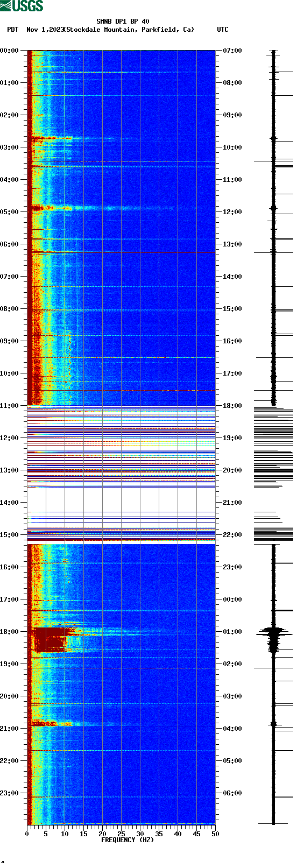Click frequency axis tick label "20"
Viewport: 297px width, 868px height.
[x=102, y=834]
